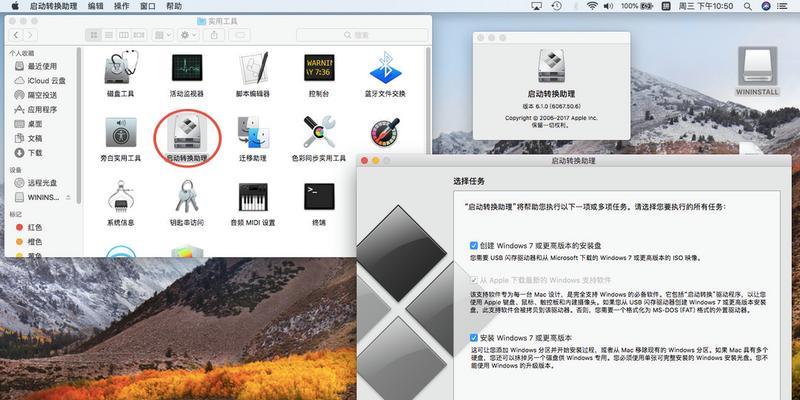Screen dimensions: 800x400
Task: Click Finder forward navigation arrow
Action: [31, 35]
